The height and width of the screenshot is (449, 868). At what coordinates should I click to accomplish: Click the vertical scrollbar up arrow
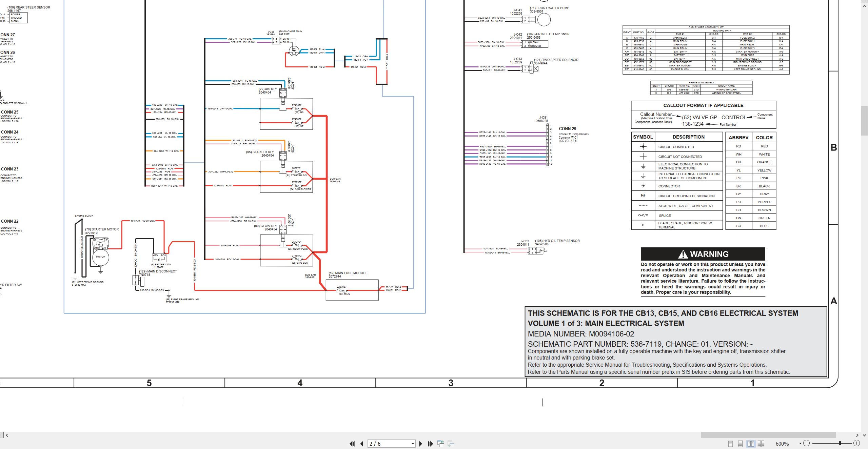coord(865,6)
